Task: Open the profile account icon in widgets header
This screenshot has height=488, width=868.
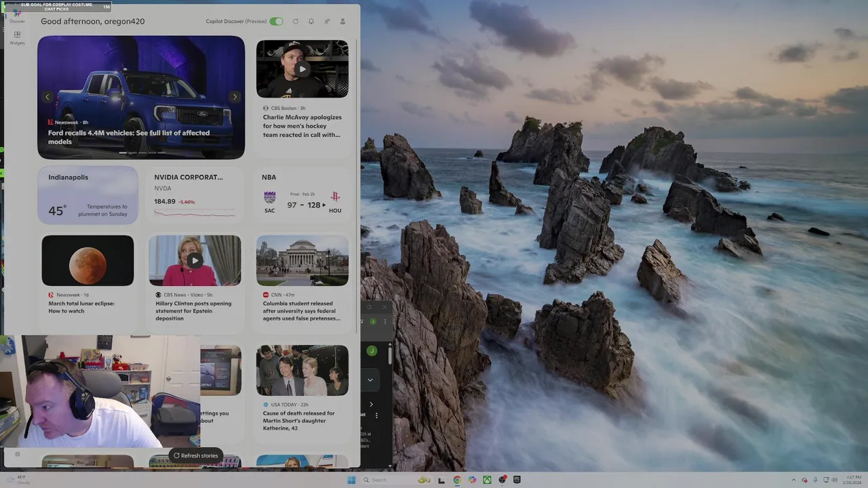Action: click(x=342, y=21)
